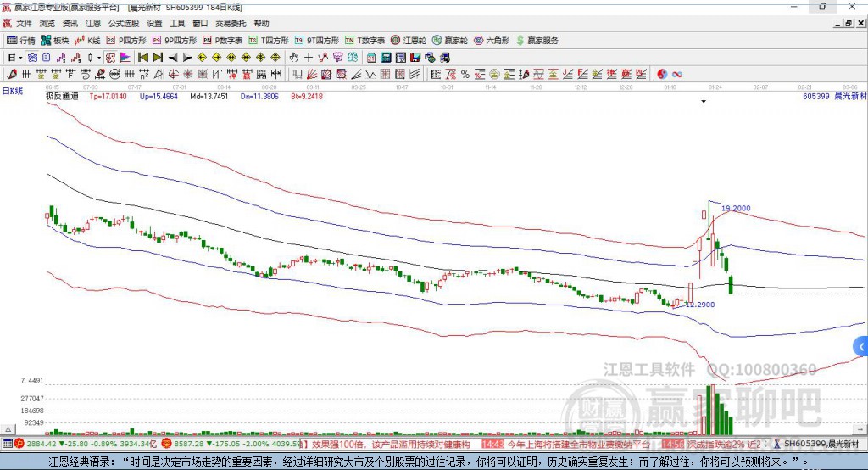Click the yin-yang circle icon

click(662, 75)
